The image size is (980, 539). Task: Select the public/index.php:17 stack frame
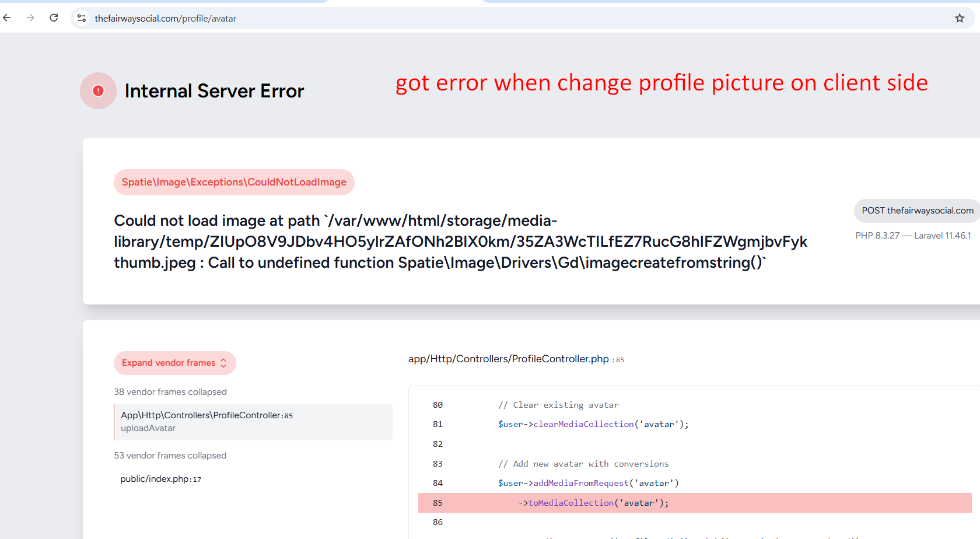pos(160,479)
